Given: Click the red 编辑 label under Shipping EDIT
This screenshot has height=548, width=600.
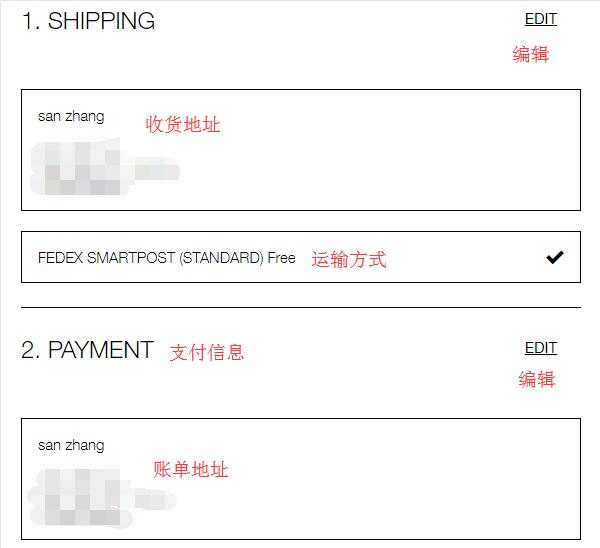Looking at the screenshot, I should tap(531, 55).
